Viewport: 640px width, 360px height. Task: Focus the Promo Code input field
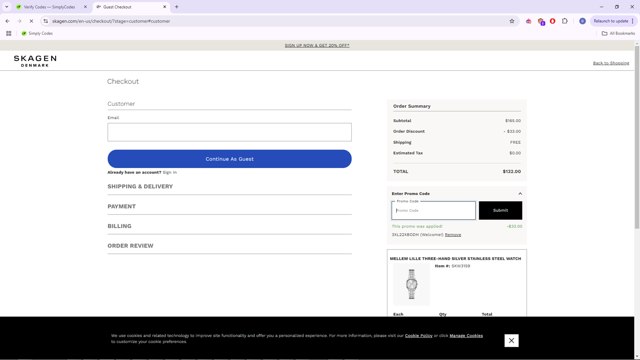point(433,211)
